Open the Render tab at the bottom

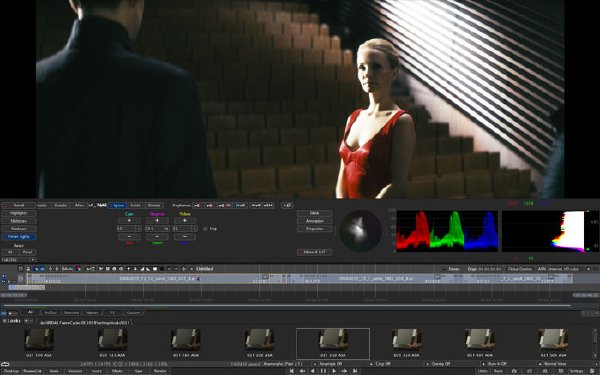(160, 371)
